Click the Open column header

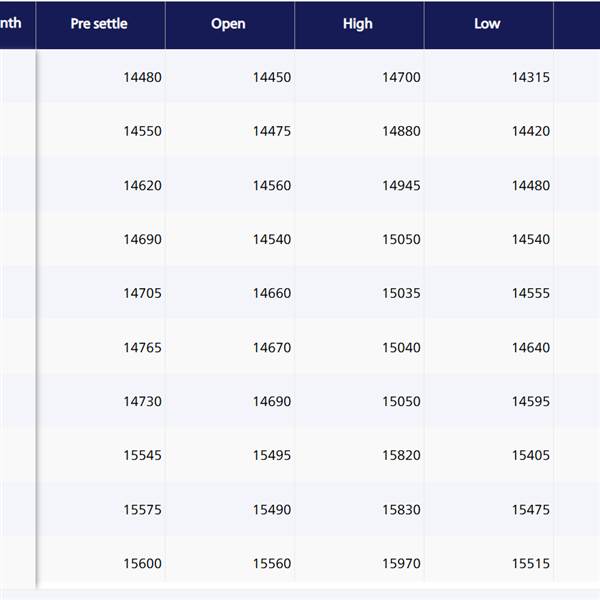pos(228,24)
